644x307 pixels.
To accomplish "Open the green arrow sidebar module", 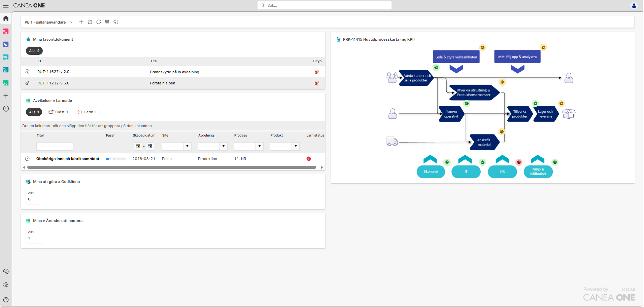I will point(6,83).
